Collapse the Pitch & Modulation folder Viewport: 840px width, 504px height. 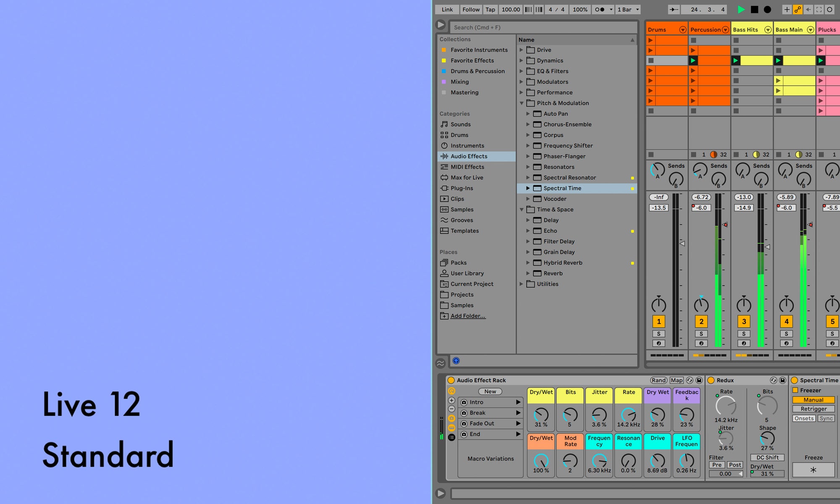pyautogui.click(x=522, y=103)
